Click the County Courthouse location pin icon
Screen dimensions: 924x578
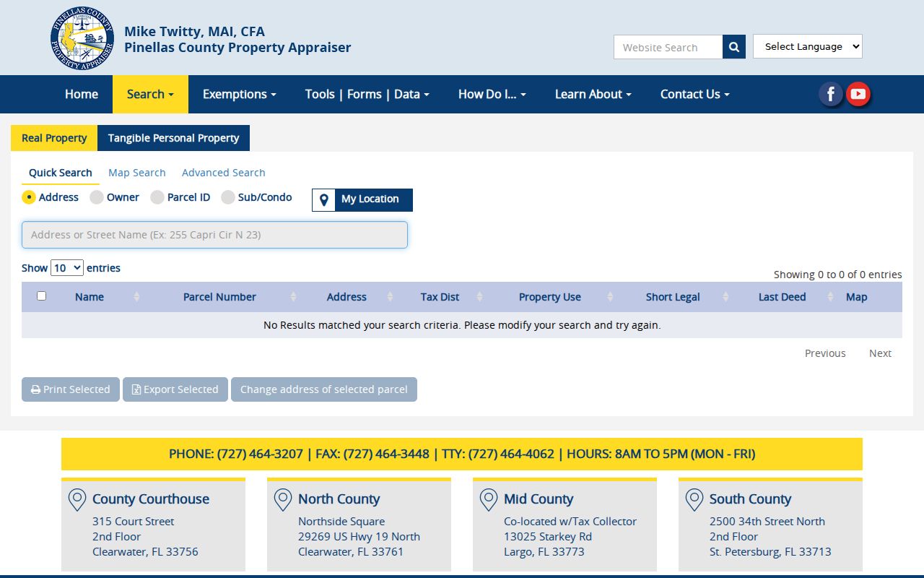pos(77,500)
